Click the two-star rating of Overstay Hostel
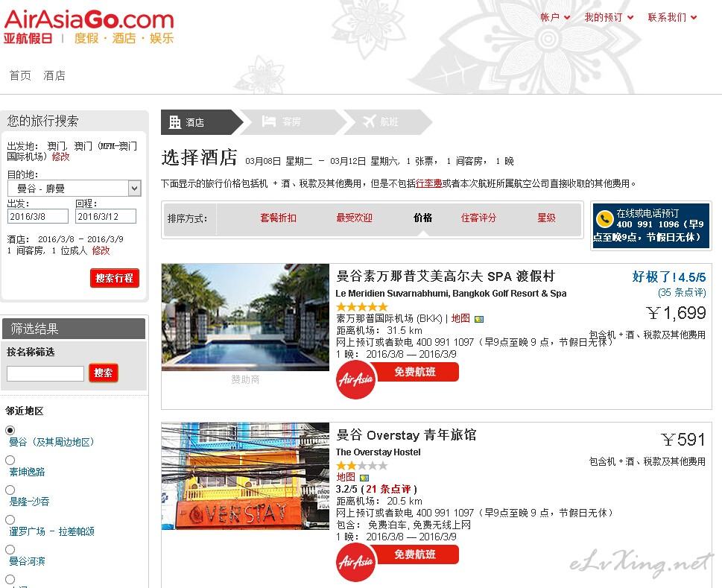 pos(362,466)
